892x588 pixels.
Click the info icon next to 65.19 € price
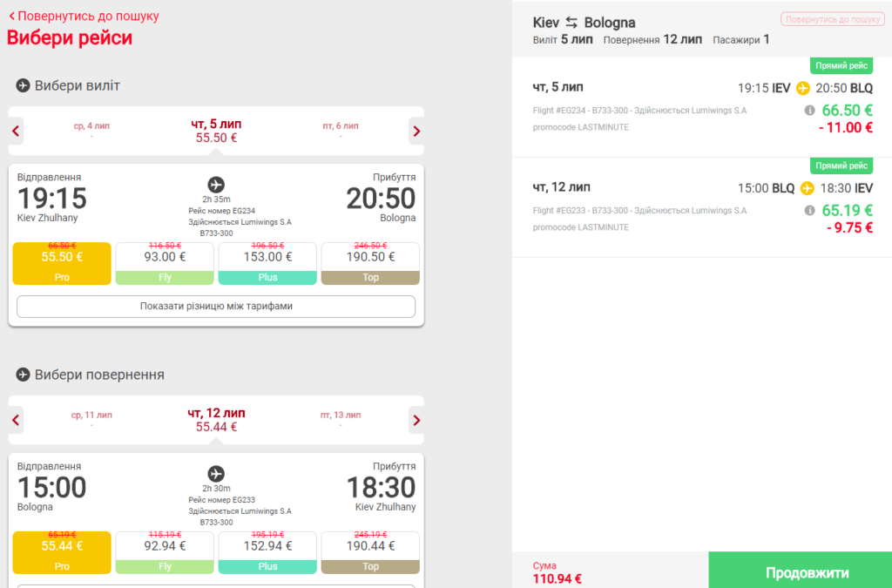click(809, 211)
